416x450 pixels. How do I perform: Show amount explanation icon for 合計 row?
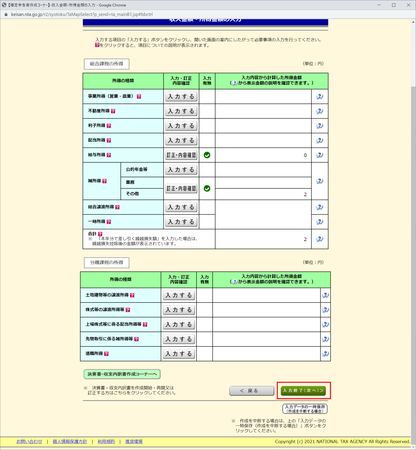[320, 239]
